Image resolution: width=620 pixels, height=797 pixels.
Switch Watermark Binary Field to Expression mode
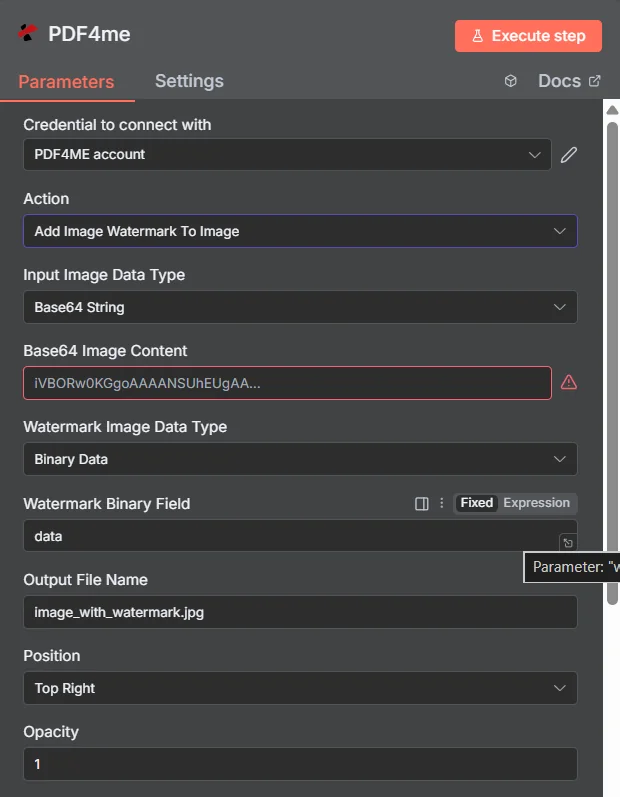point(536,503)
